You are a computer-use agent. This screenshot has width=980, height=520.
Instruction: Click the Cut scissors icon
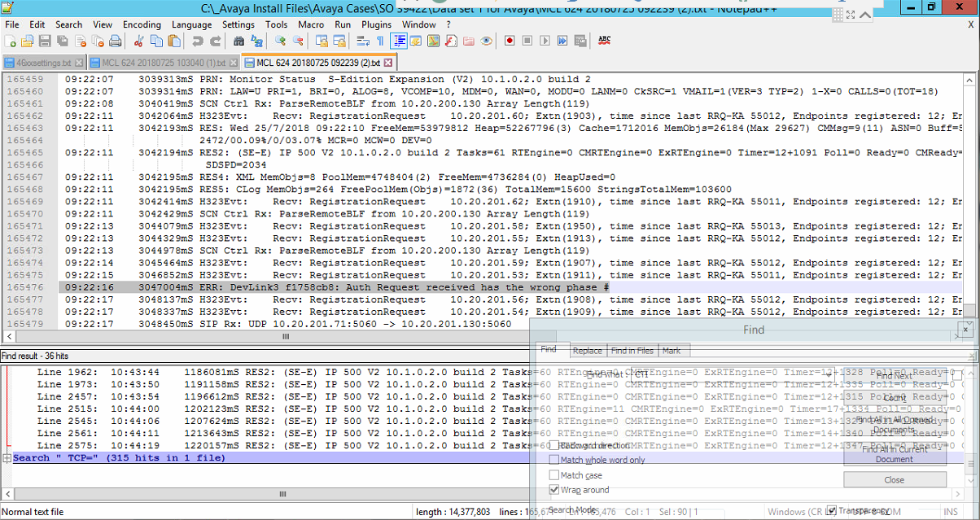(x=139, y=41)
